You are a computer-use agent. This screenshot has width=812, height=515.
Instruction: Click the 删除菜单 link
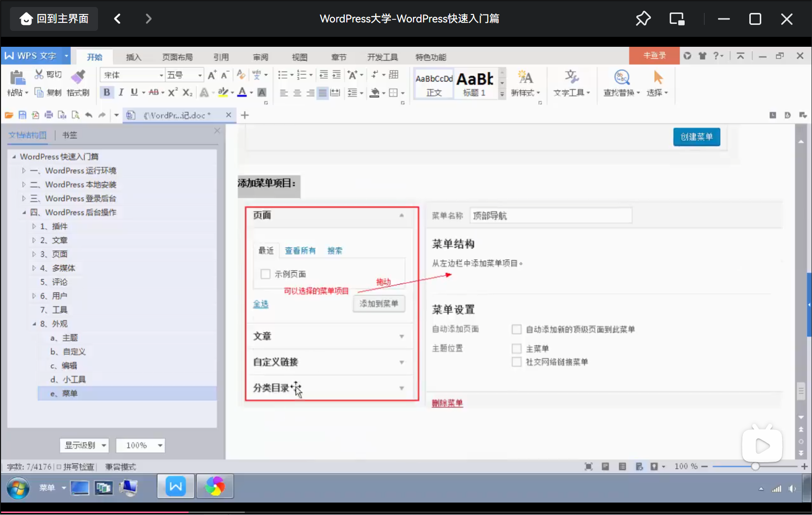click(447, 403)
